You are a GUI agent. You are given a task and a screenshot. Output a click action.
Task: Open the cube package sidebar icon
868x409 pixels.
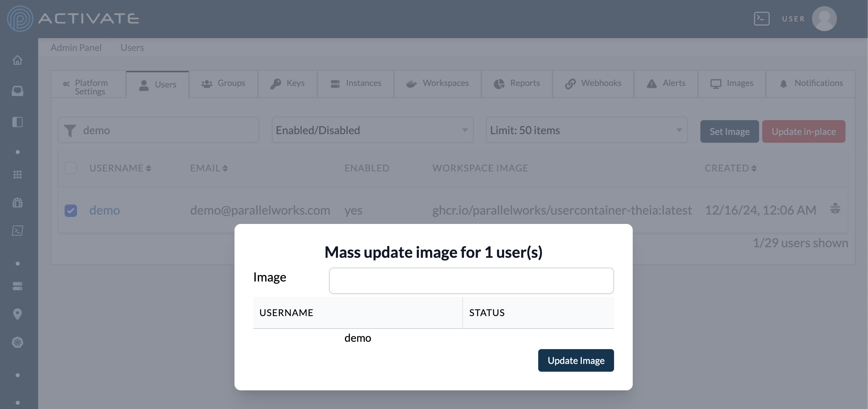[17, 203]
